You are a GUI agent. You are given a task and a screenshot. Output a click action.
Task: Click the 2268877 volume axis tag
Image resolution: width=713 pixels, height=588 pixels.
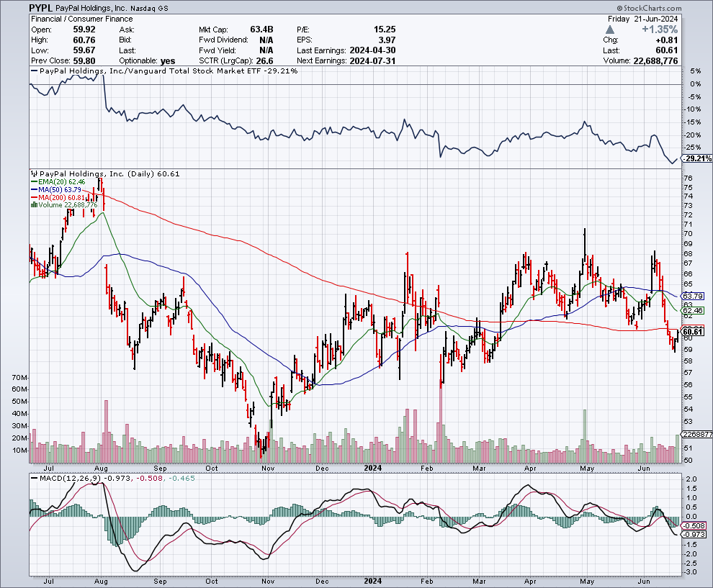pyautogui.click(x=698, y=435)
